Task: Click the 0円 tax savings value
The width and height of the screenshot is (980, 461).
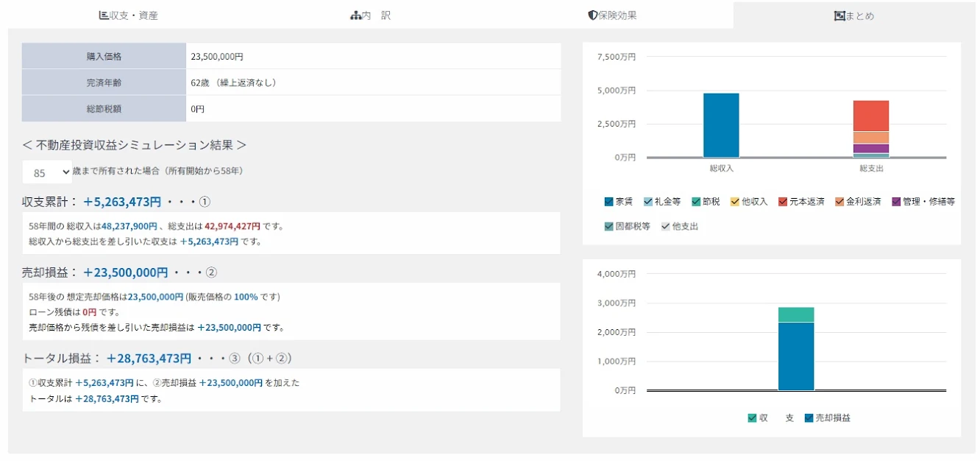Action: [x=197, y=109]
